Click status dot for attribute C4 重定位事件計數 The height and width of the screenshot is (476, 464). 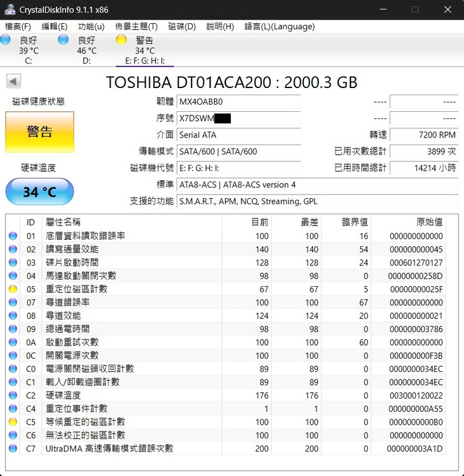tap(12, 409)
